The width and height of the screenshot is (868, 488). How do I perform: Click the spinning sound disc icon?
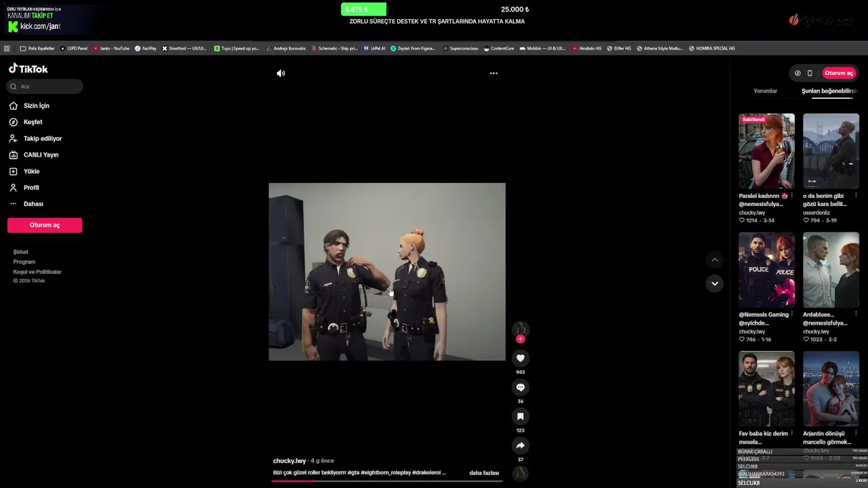click(520, 473)
